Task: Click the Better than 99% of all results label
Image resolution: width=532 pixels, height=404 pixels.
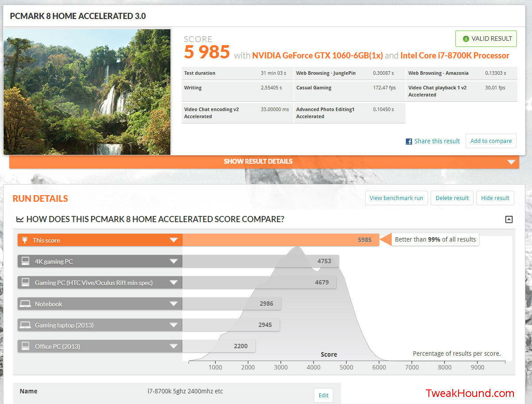Action: (436, 239)
